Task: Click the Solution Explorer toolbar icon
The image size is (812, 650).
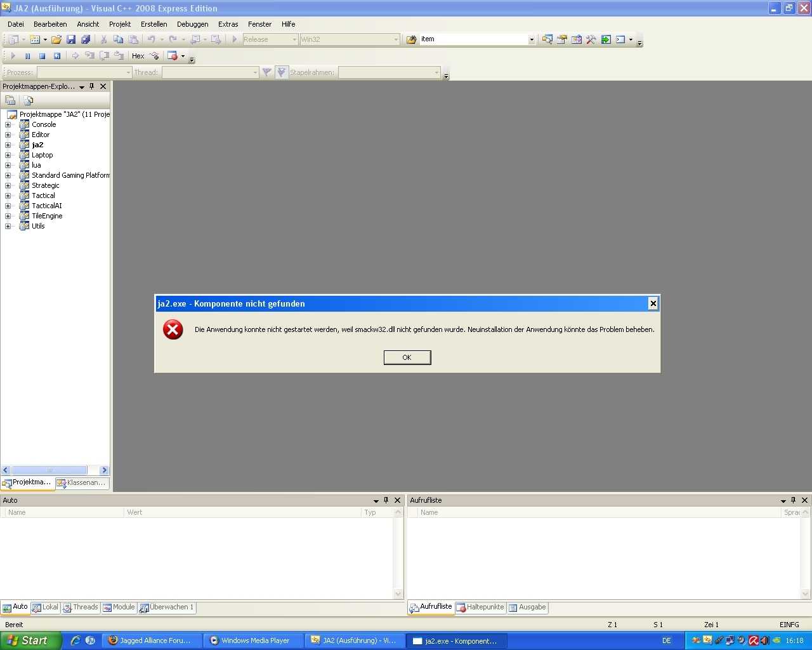Action: tap(547, 39)
